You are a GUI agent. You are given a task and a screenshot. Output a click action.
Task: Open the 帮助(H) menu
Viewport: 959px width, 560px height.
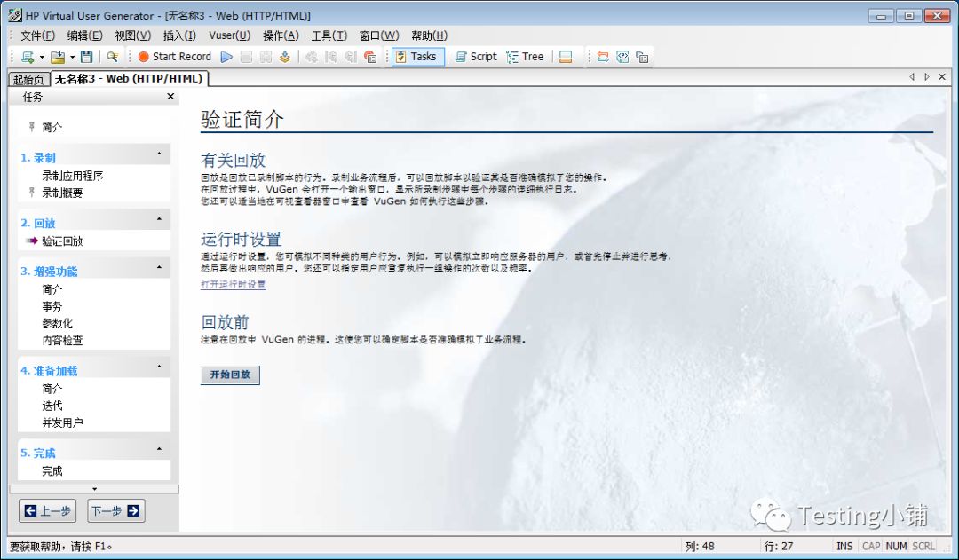[x=430, y=36]
